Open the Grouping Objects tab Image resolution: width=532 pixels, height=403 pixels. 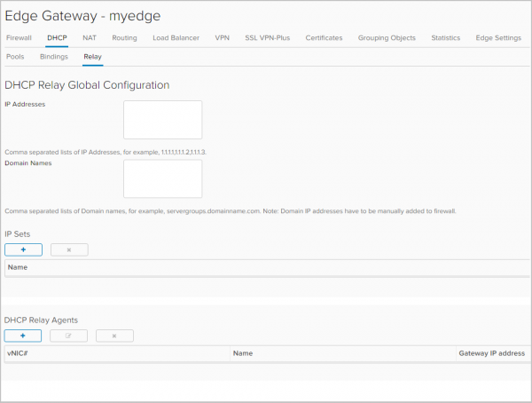388,38
